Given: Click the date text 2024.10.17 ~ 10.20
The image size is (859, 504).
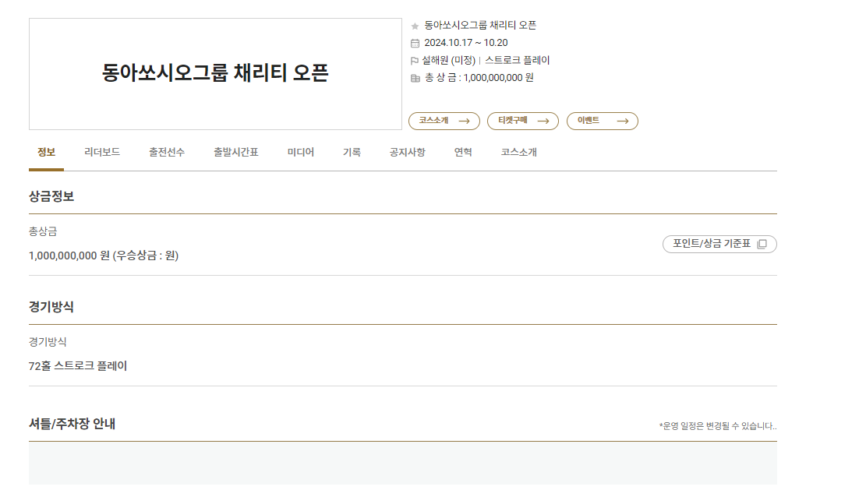Looking at the screenshot, I should click(x=465, y=43).
